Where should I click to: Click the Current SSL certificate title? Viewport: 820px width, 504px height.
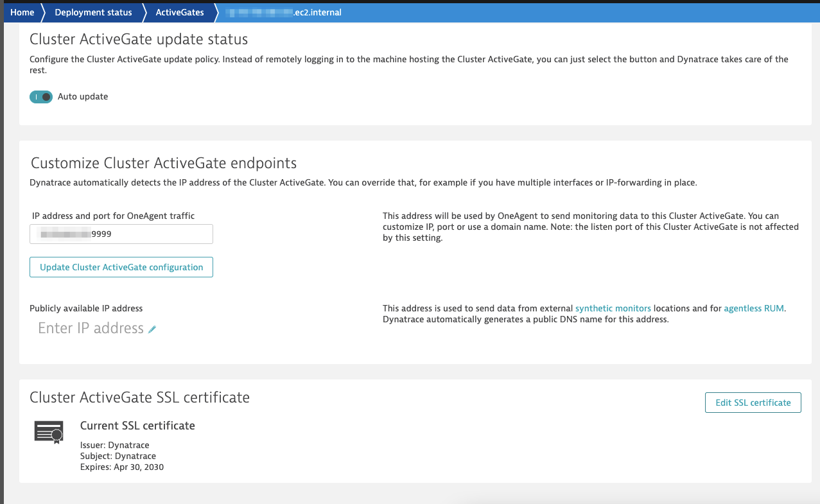click(x=137, y=426)
